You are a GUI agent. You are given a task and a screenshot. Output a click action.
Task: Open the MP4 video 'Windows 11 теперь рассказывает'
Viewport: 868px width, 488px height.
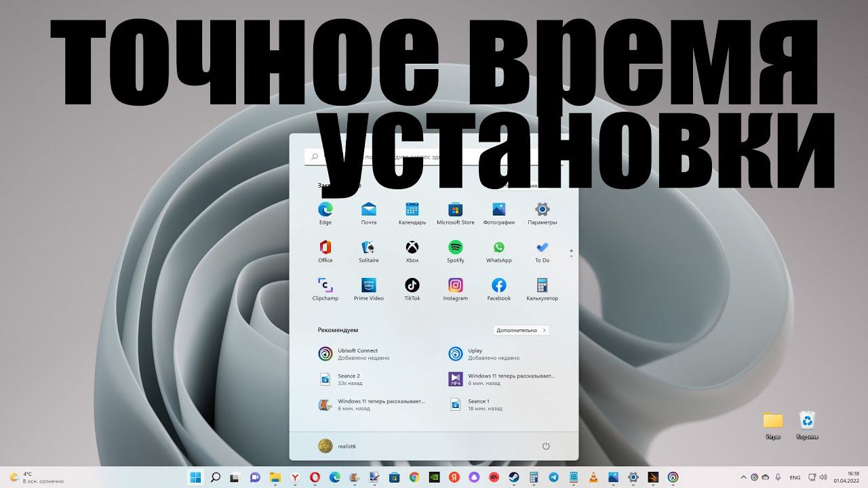(x=502, y=379)
